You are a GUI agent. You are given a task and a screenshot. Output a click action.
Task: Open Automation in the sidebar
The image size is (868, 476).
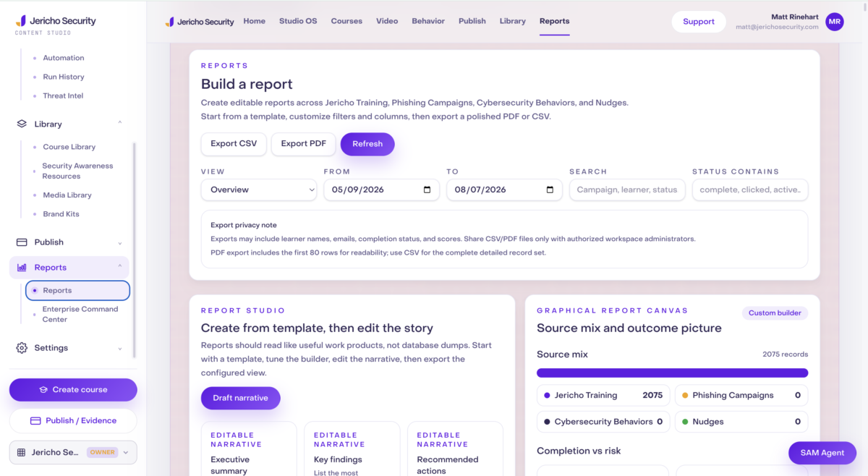[x=64, y=58]
